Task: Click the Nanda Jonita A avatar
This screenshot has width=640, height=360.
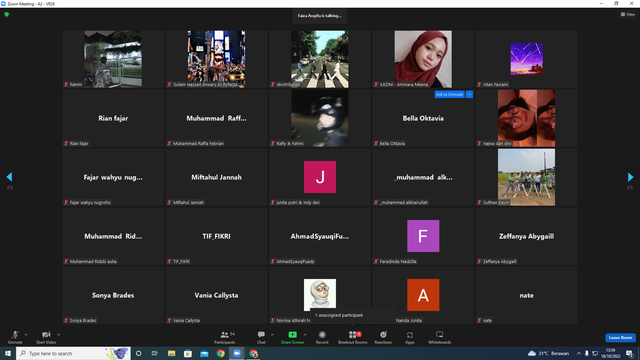Action: pos(423,295)
